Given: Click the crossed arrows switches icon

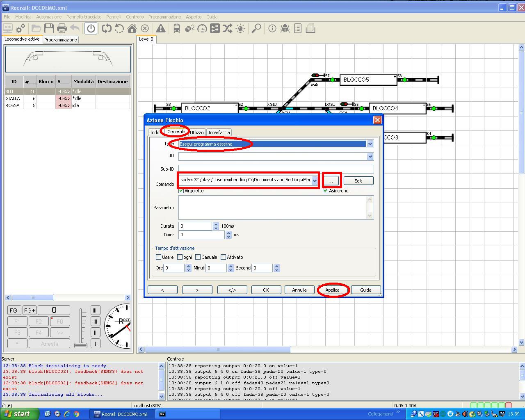Looking at the screenshot, I should pos(228,28).
